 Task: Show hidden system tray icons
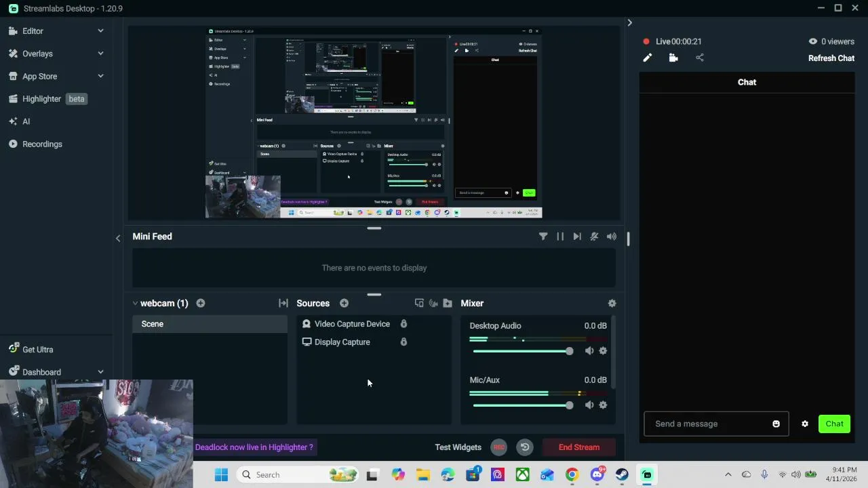click(728, 475)
